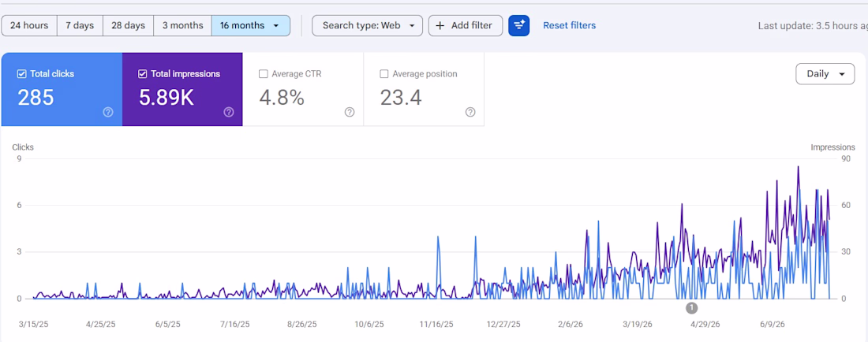The height and width of the screenshot is (342, 868).
Task: Click the 4.8% average CTR value
Action: click(282, 98)
